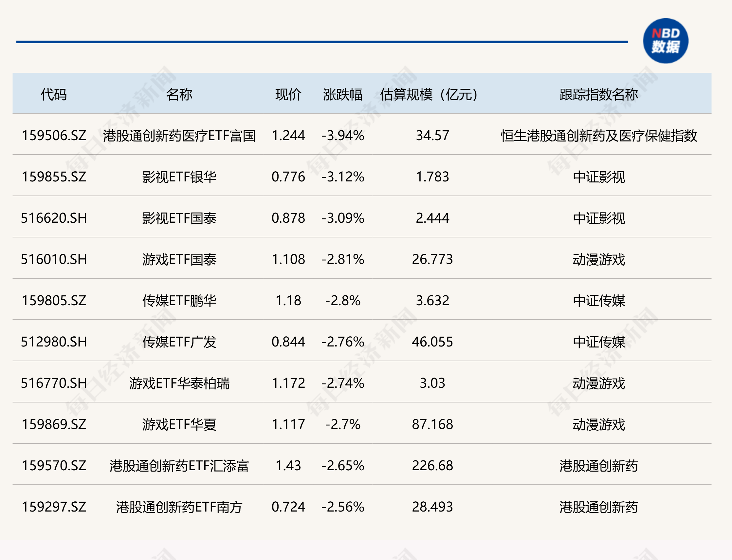
Task: Click price value 0.878
Action: (x=288, y=218)
